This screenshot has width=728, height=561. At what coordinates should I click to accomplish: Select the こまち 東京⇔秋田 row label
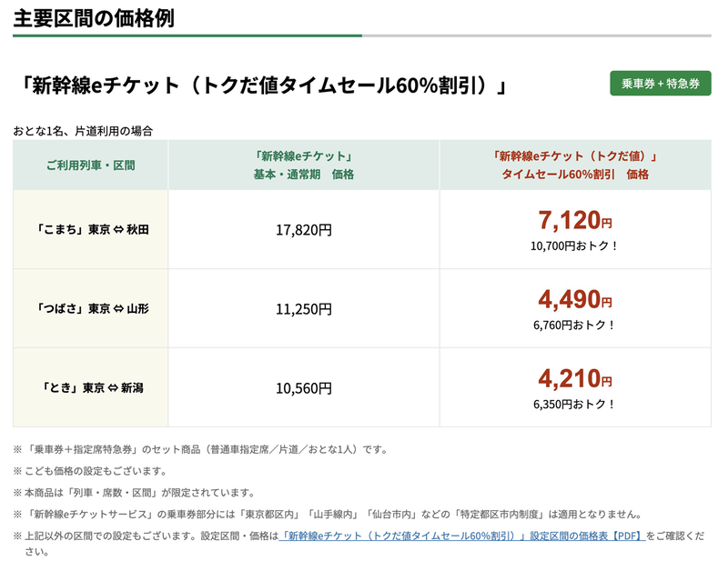pyautogui.click(x=90, y=229)
